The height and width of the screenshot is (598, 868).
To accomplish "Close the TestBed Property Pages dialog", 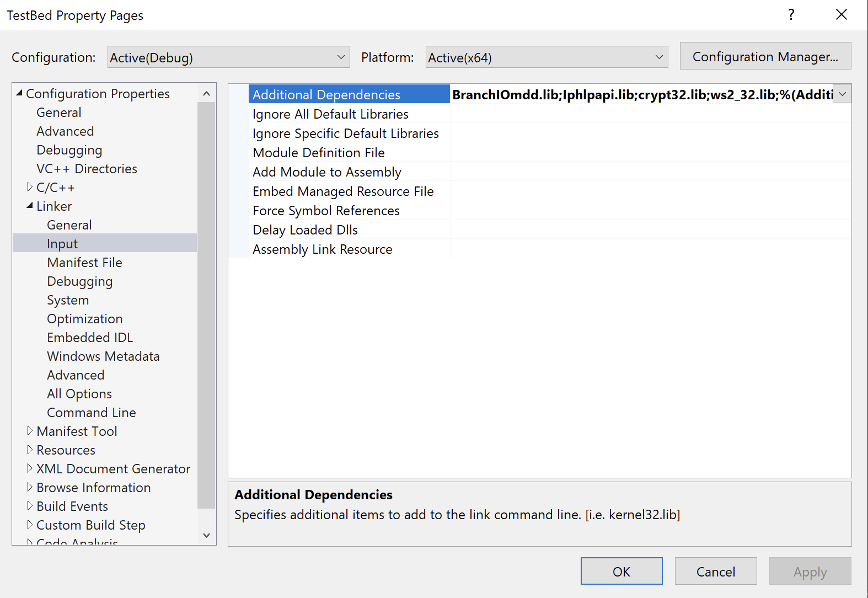I will 842,15.
